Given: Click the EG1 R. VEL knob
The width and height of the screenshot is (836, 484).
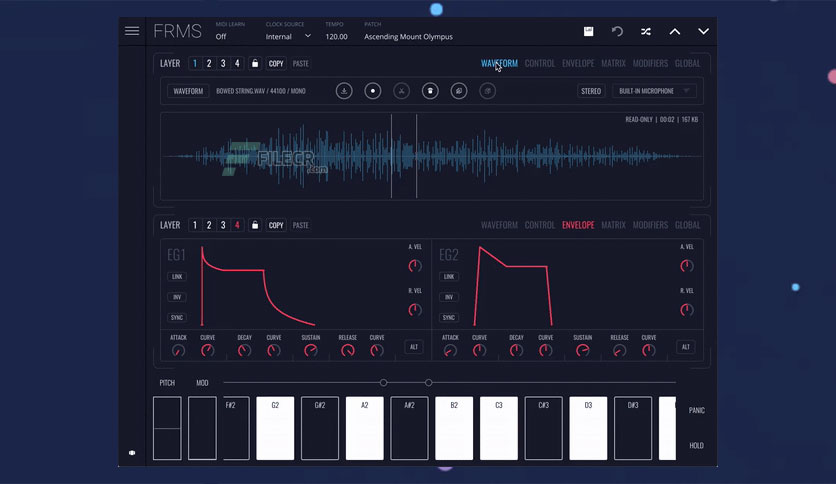Looking at the screenshot, I should [x=415, y=309].
